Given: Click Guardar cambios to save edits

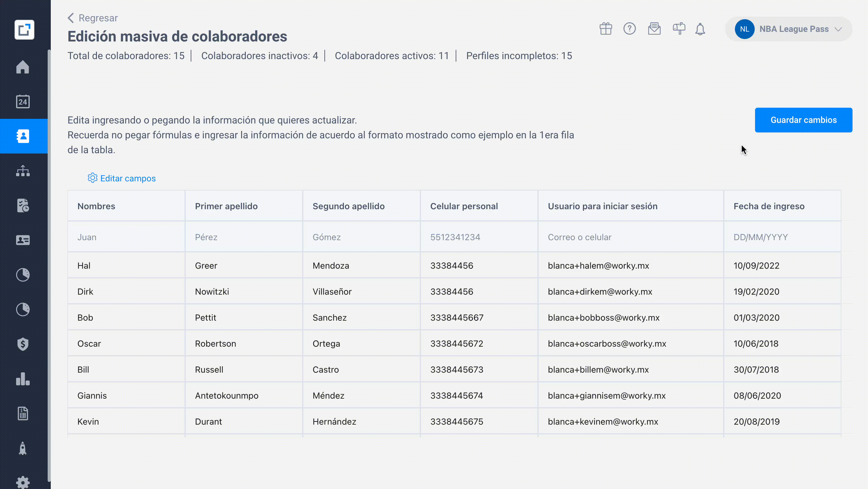Looking at the screenshot, I should (804, 120).
